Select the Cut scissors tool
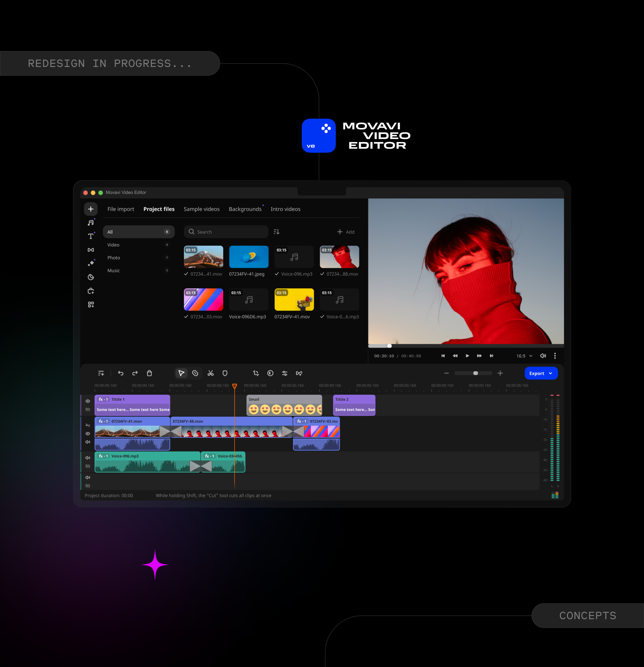This screenshot has width=644, height=667. tap(211, 373)
